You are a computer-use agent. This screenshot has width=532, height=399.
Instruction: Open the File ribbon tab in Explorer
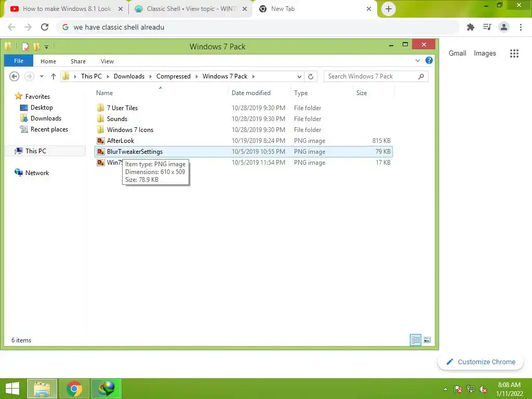(19, 61)
